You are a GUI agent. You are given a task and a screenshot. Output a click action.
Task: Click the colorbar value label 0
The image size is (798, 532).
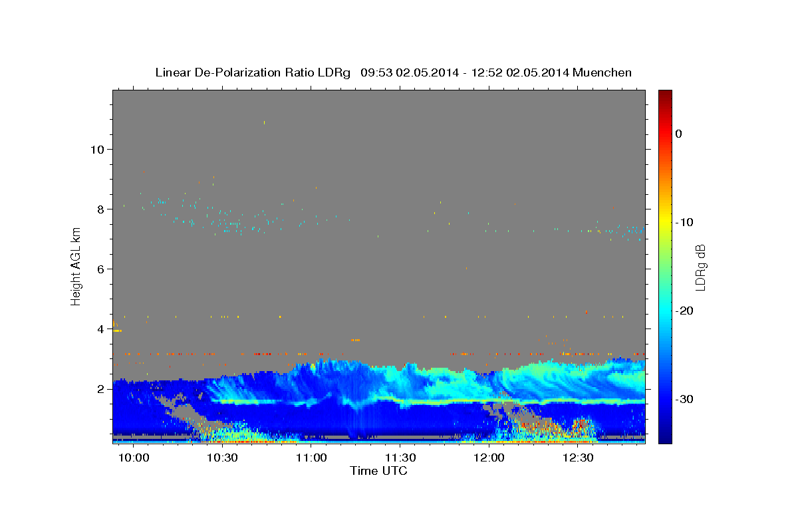click(679, 134)
